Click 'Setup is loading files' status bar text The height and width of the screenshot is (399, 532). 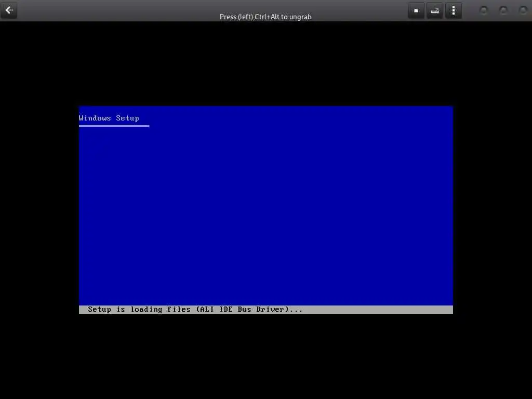[195, 309]
